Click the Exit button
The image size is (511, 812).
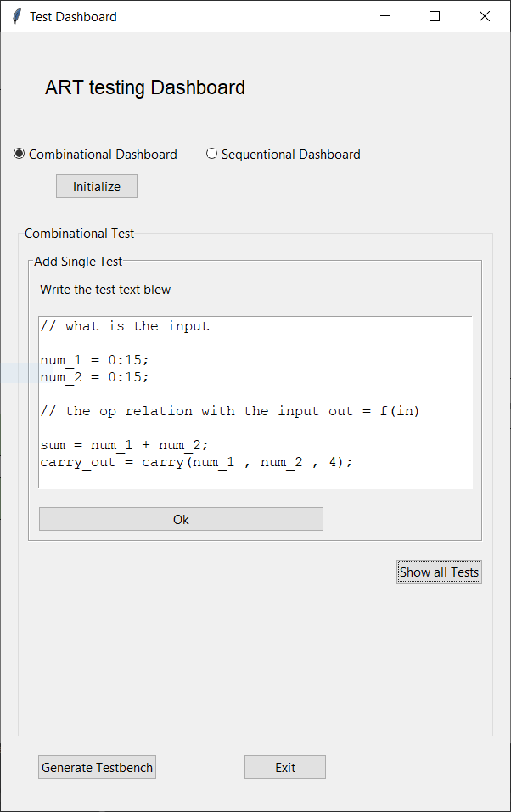pyautogui.click(x=284, y=767)
